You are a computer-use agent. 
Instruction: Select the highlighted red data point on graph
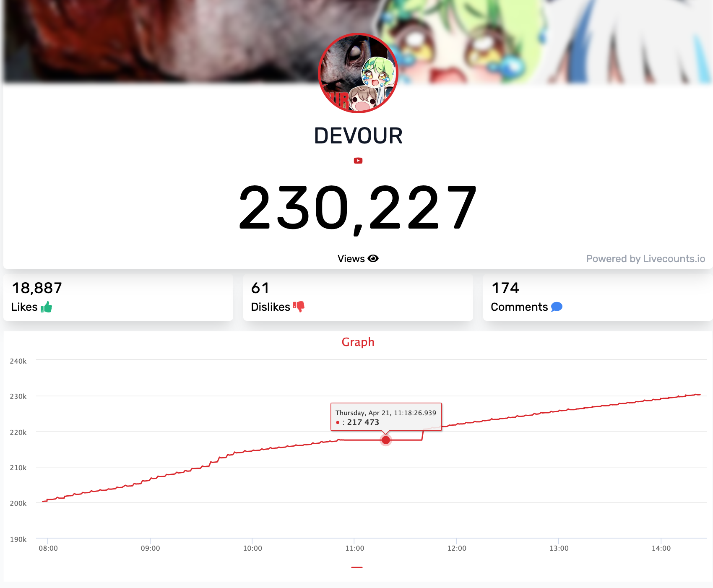click(x=386, y=440)
